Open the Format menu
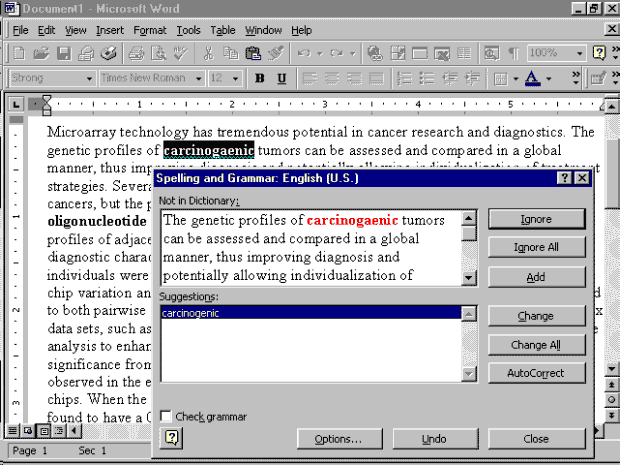Screen dimensions: 620x465 click(150, 30)
